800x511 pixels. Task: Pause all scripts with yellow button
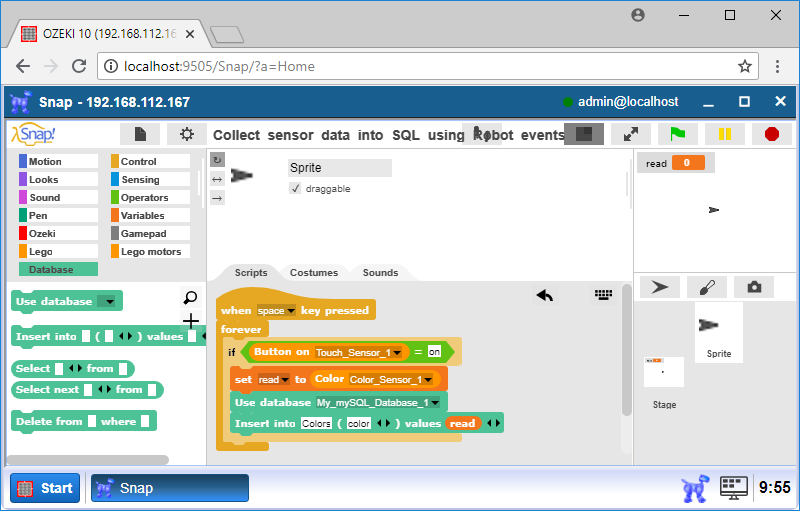[x=724, y=134]
